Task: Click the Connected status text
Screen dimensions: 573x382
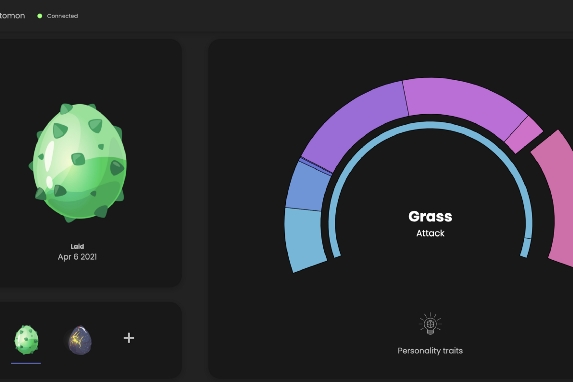Action: point(62,16)
